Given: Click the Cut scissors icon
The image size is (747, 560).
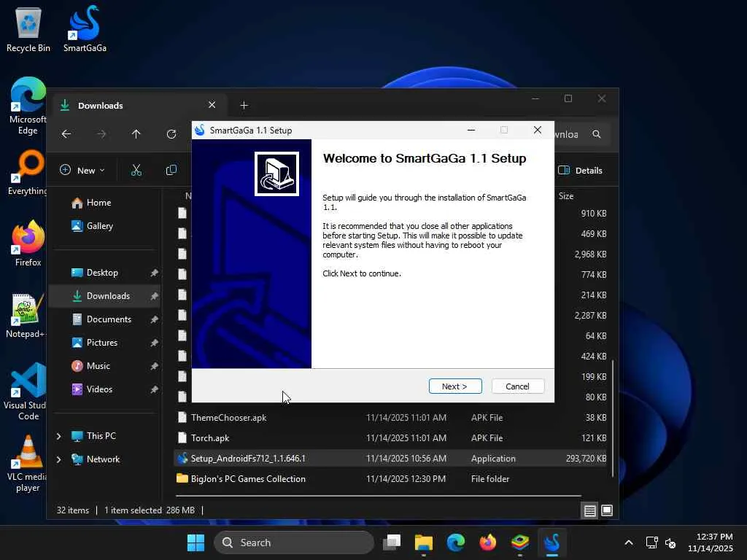Looking at the screenshot, I should [136, 170].
